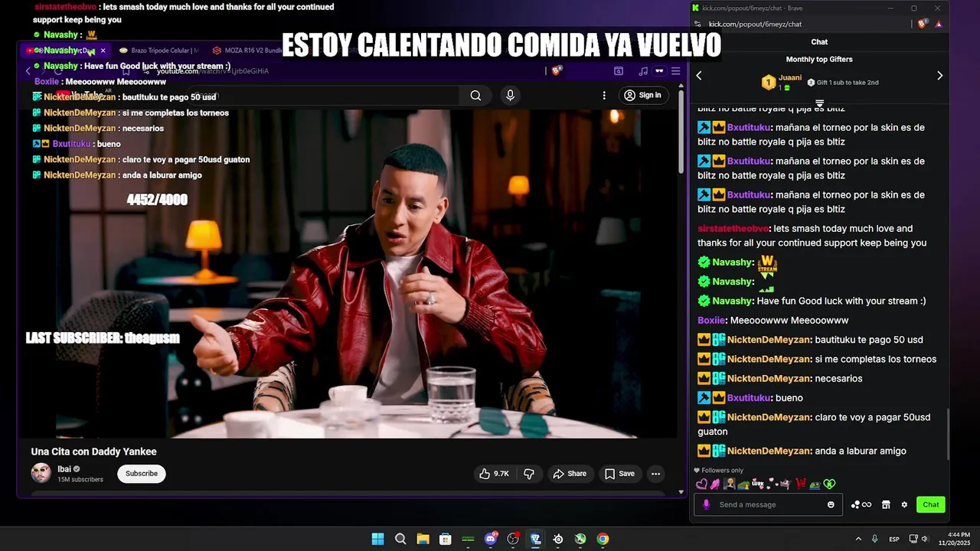Image resolution: width=980 pixels, height=551 pixels.
Task: Toggle the purple microphone in chat input
Action: [706, 504]
